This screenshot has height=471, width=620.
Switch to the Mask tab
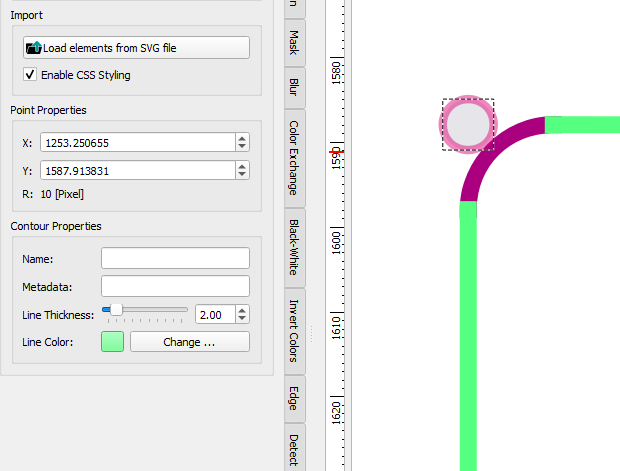click(x=293, y=42)
